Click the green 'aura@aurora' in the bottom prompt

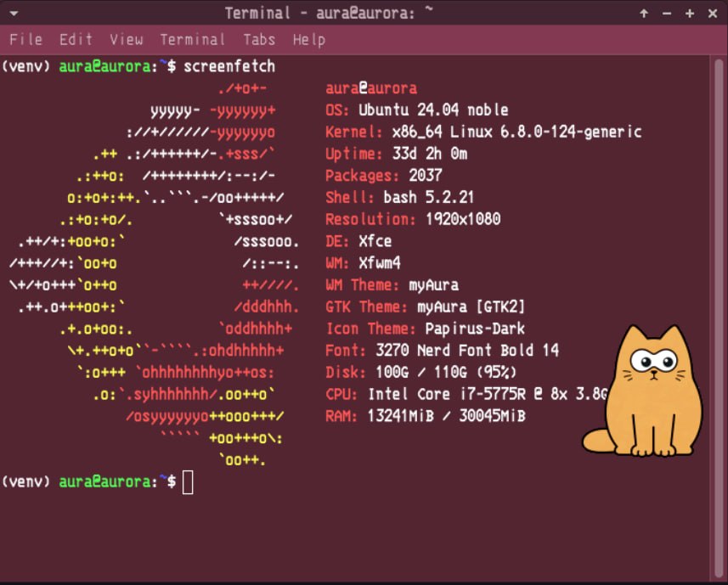pos(104,482)
